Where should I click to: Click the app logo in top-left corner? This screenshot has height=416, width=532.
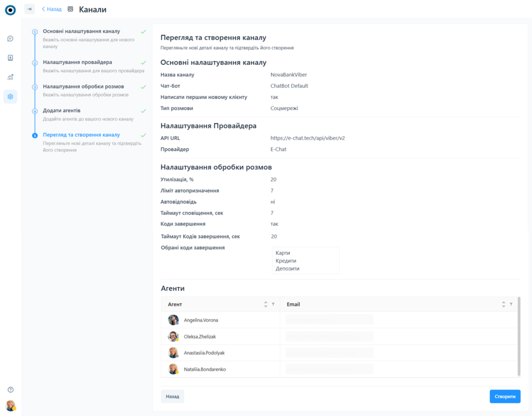click(10, 9)
